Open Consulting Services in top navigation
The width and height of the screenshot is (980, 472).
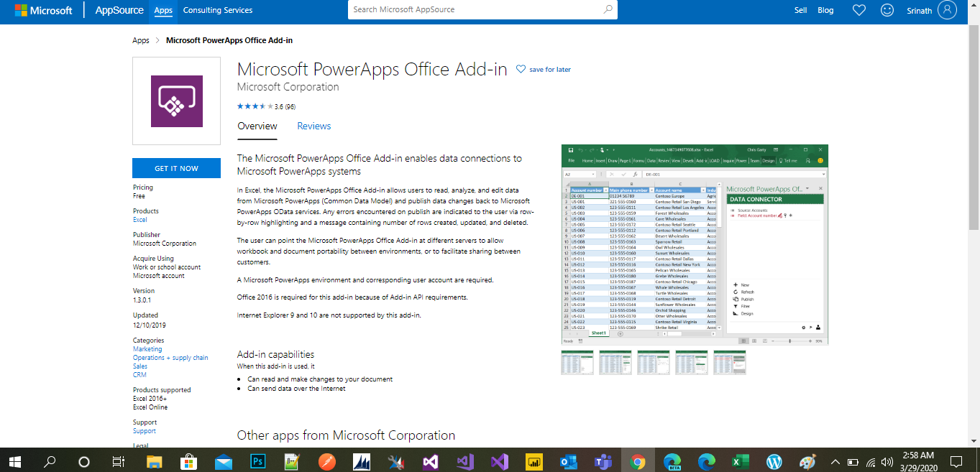tap(217, 10)
